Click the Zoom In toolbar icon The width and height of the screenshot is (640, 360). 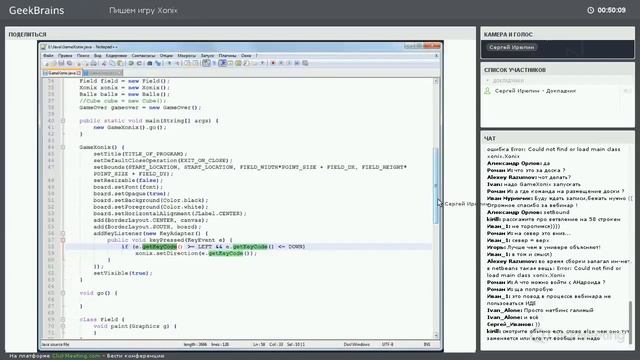coord(169,63)
